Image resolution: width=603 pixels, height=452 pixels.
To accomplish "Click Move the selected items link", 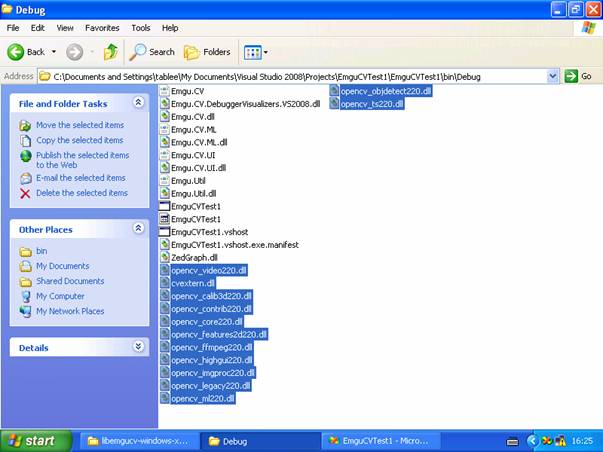I will point(79,125).
